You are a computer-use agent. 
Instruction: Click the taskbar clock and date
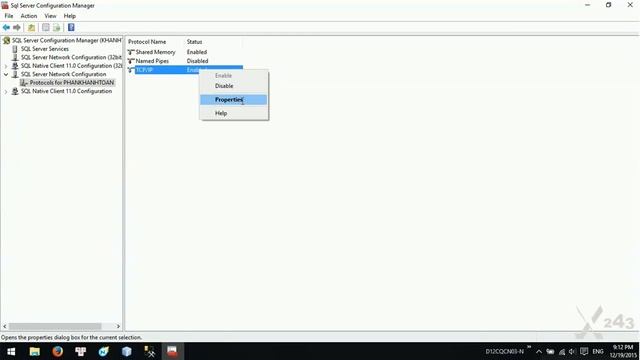(x=623, y=351)
